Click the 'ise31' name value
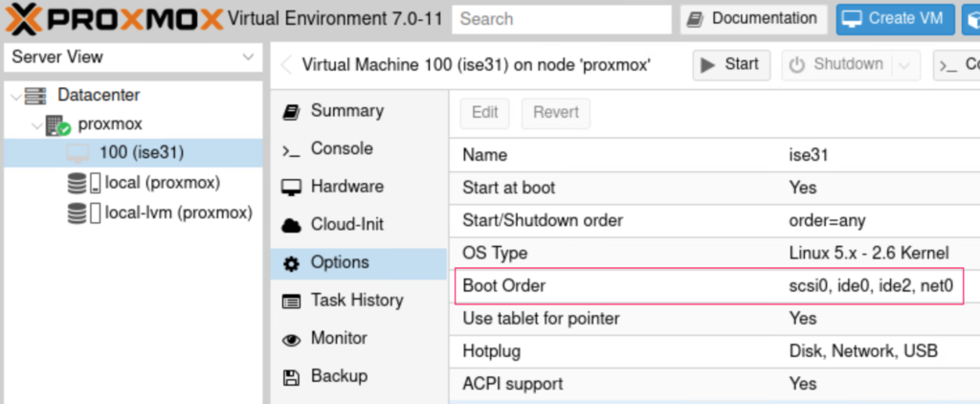This screenshot has height=404, width=980. [809, 155]
